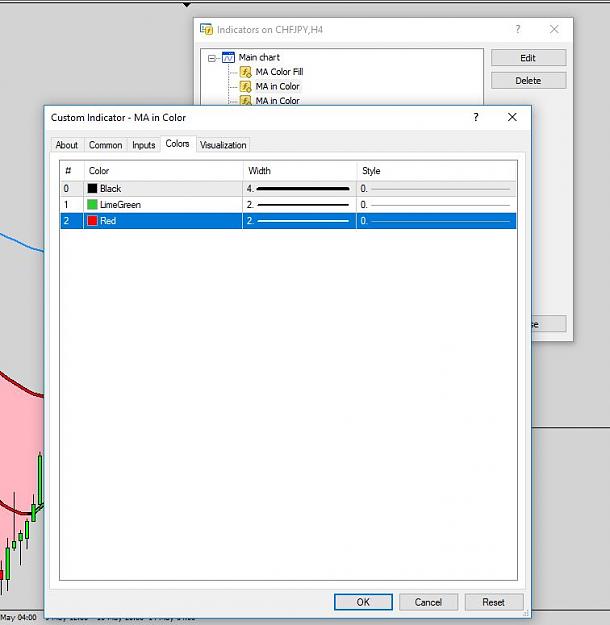Open width selector for Red row
The image size is (610, 625).
pyautogui.click(x=299, y=220)
